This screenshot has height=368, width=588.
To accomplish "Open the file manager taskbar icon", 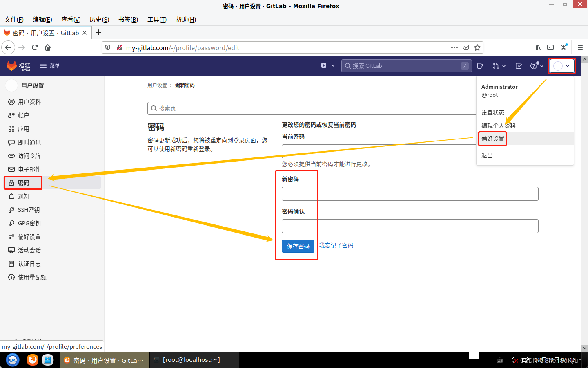I will 48,360.
